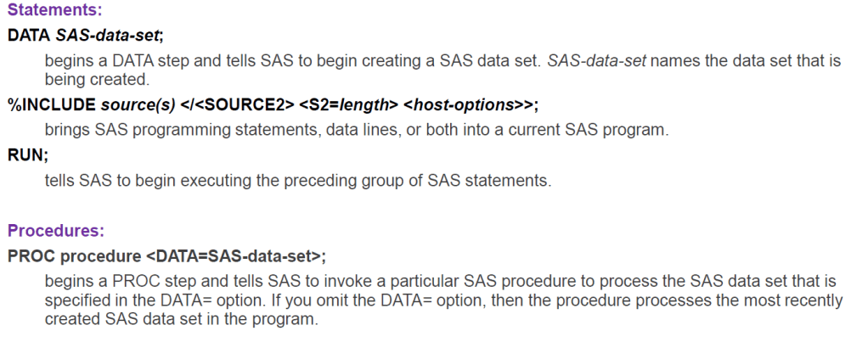Screen dimensions: 868x342
Task: Select the "RUN;" statement heading
Action: click(x=24, y=155)
